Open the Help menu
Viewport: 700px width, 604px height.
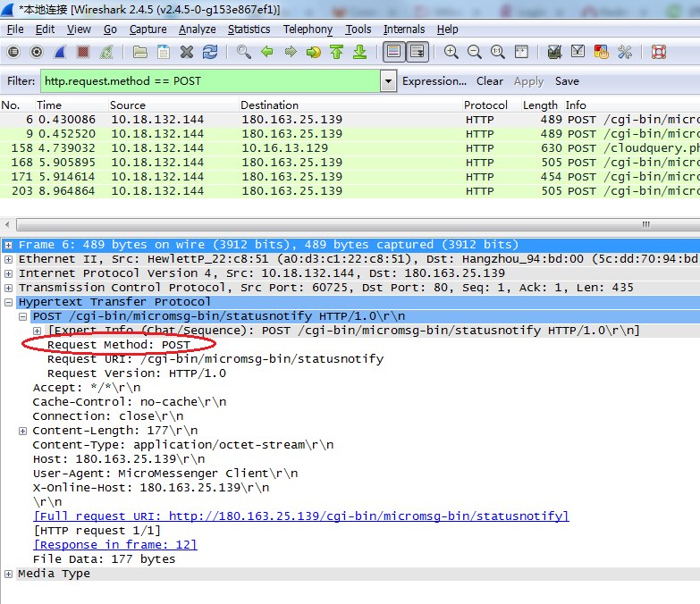pyautogui.click(x=447, y=29)
